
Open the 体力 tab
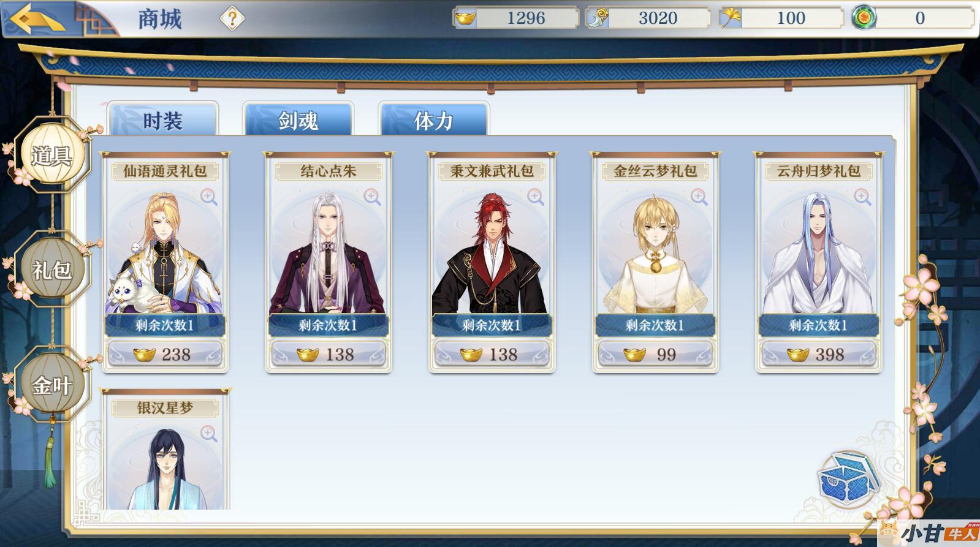434,119
